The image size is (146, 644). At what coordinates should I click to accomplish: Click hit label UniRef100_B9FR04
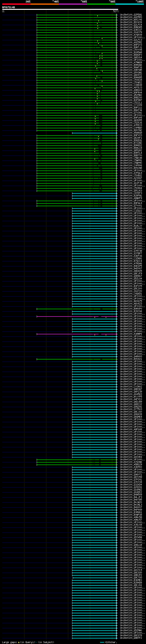(x=131, y=93)
